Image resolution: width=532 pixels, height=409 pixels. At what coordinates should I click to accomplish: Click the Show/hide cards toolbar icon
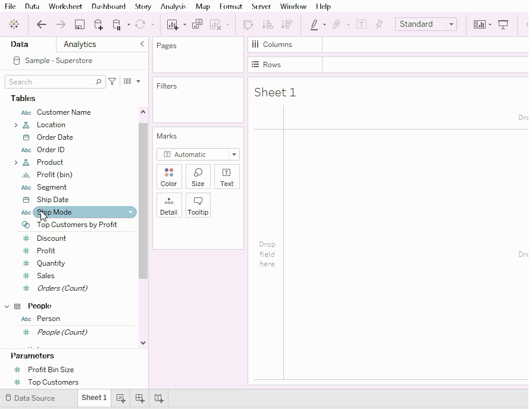pyautogui.click(x=480, y=24)
